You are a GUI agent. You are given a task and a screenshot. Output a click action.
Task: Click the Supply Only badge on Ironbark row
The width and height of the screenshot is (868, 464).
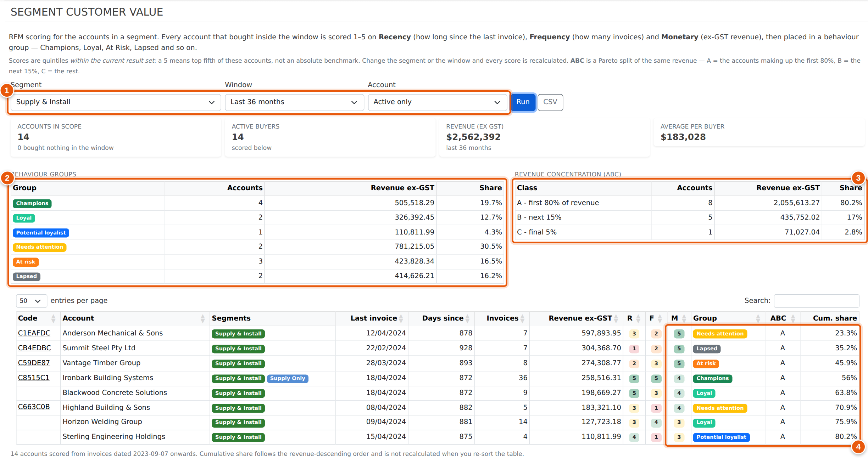(x=288, y=378)
